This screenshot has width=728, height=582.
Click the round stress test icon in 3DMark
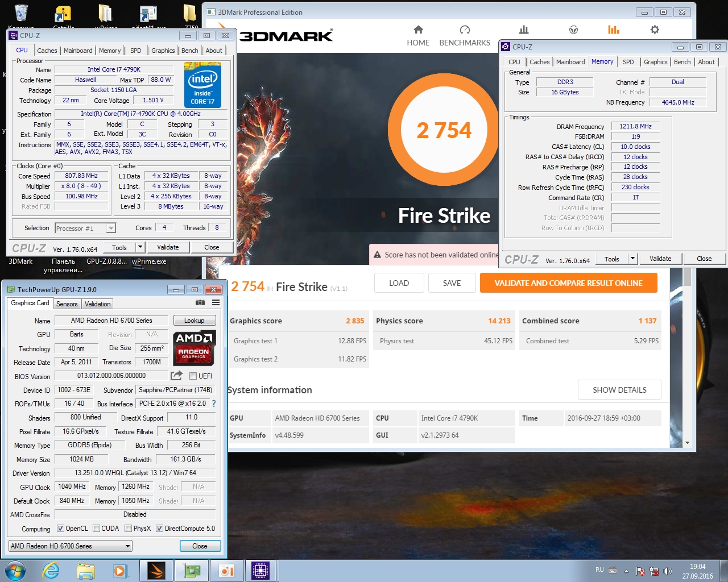(x=573, y=30)
